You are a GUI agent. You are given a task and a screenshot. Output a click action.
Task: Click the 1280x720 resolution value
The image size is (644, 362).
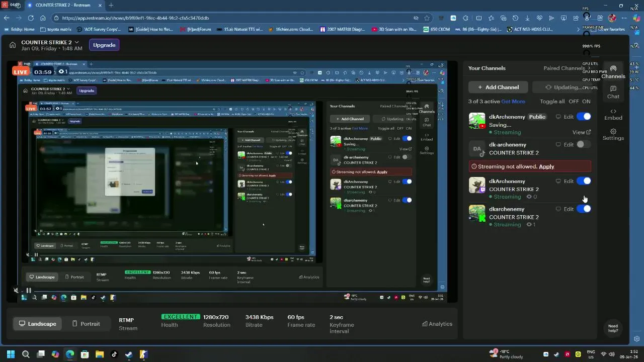[216, 317]
